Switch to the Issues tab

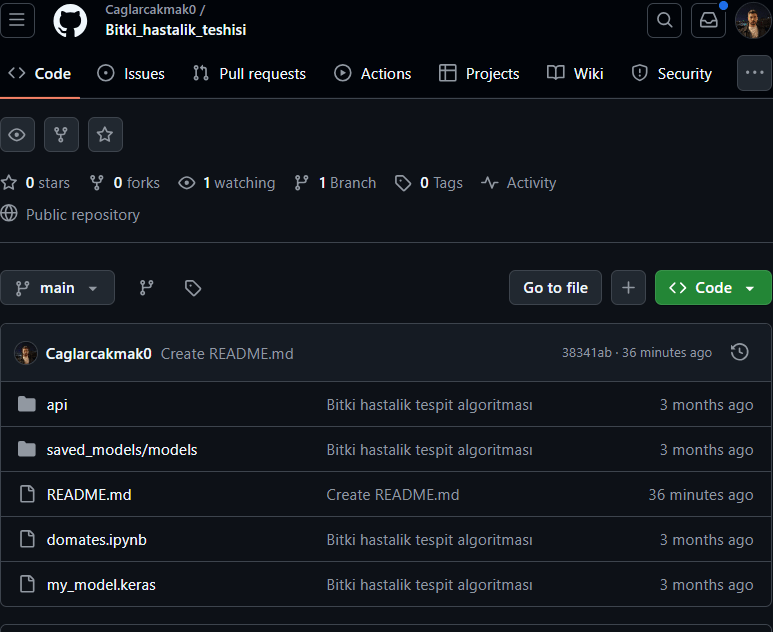[x=131, y=73]
